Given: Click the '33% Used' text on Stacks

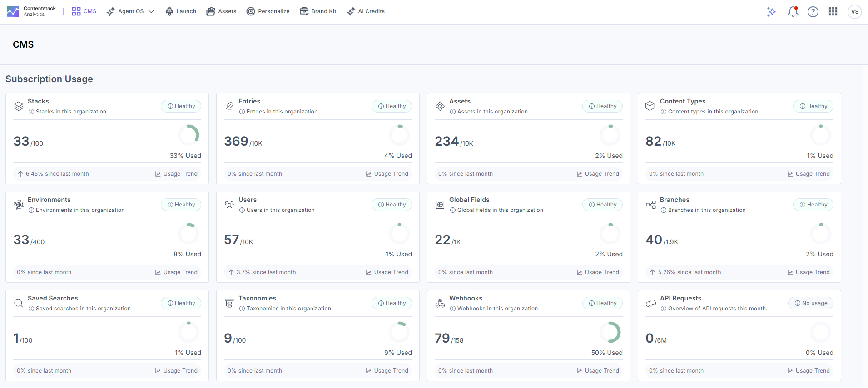Looking at the screenshot, I should tap(185, 156).
